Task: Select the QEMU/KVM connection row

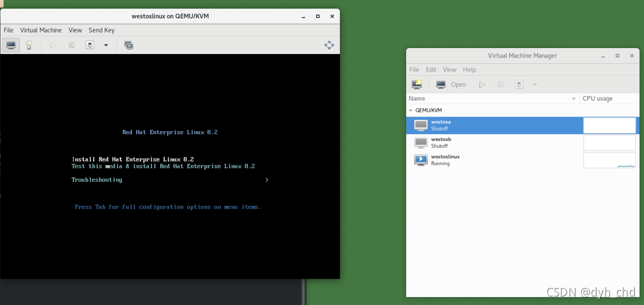Action: click(x=523, y=111)
